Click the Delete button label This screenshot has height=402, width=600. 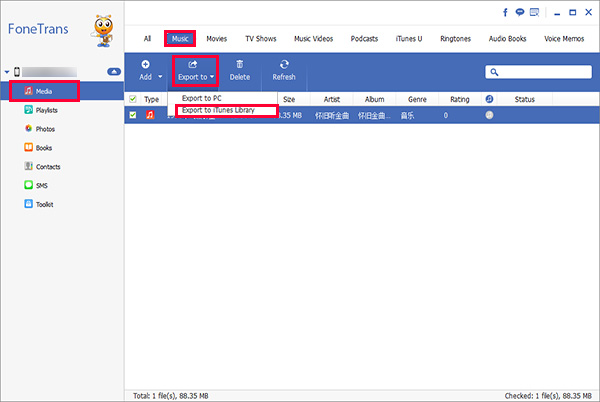click(240, 77)
